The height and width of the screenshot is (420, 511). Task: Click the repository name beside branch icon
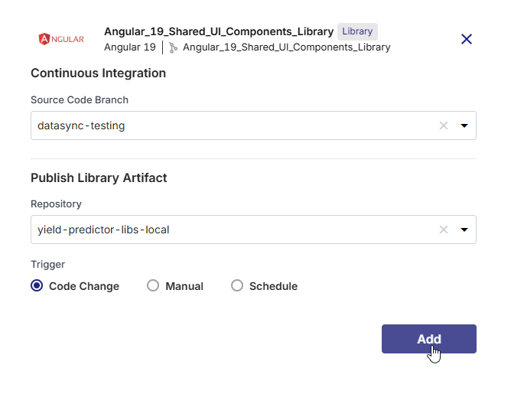[286, 47]
